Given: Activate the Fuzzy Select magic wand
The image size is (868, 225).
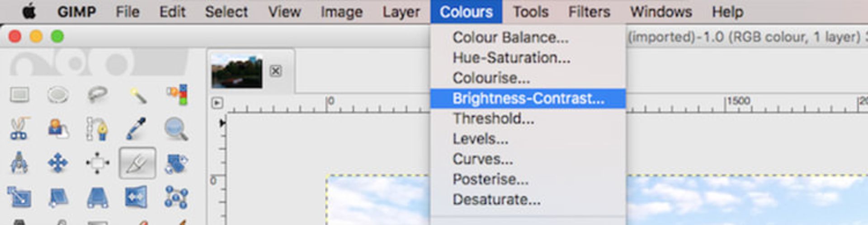Looking at the screenshot, I should click(x=137, y=95).
